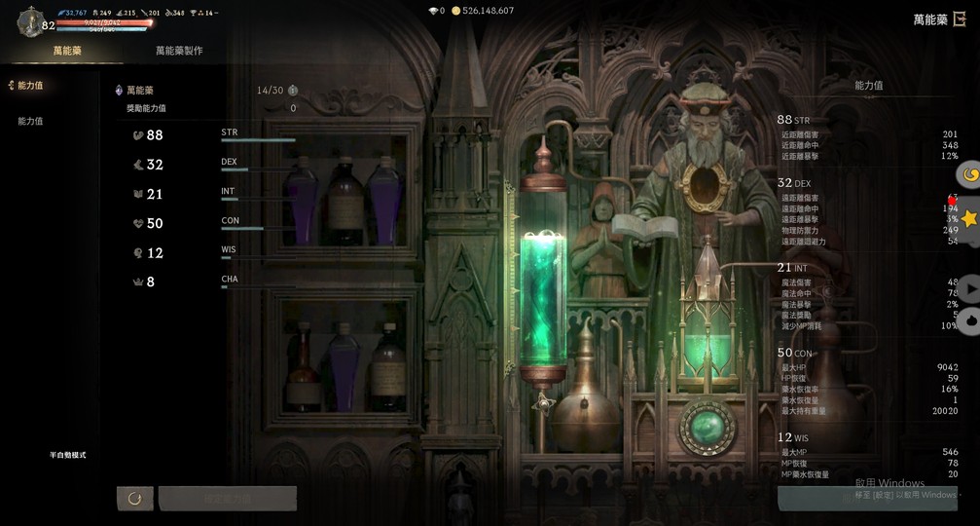This screenshot has height=526, width=980.
Task: Click the orange swirl overlay icon
Action: [x=969, y=174]
